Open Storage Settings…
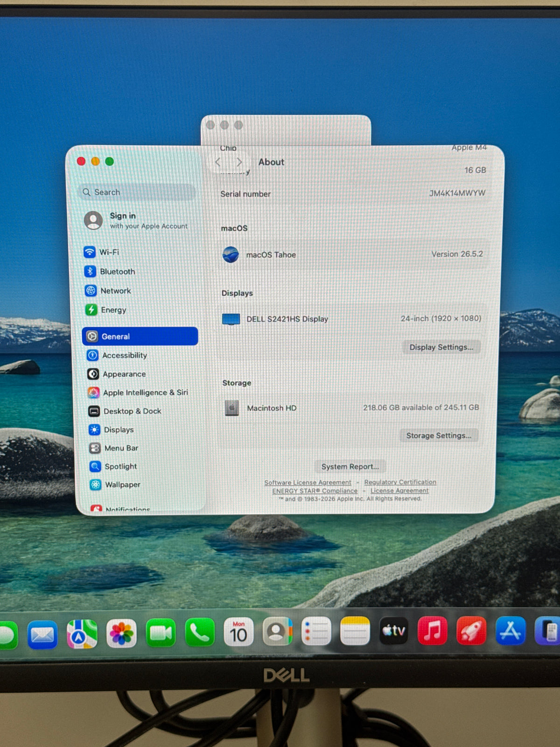This screenshot has width=560, height=747. point(439,435)
